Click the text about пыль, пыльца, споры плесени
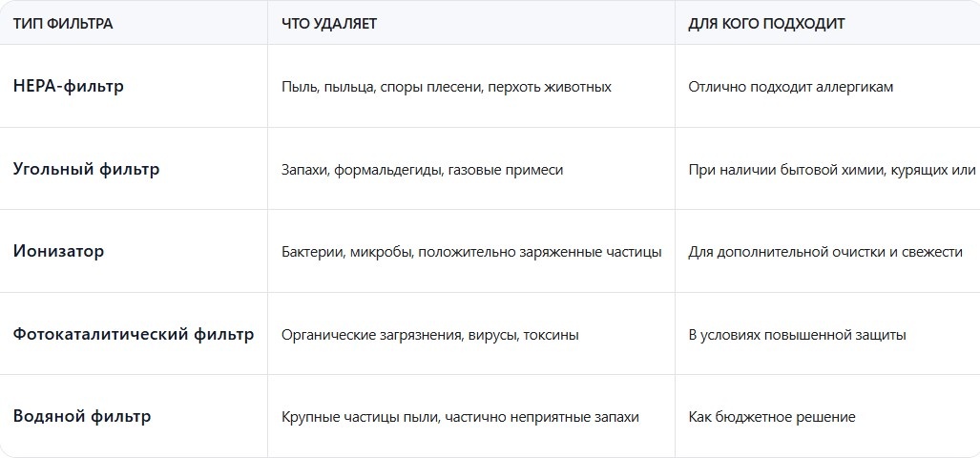 447,87
